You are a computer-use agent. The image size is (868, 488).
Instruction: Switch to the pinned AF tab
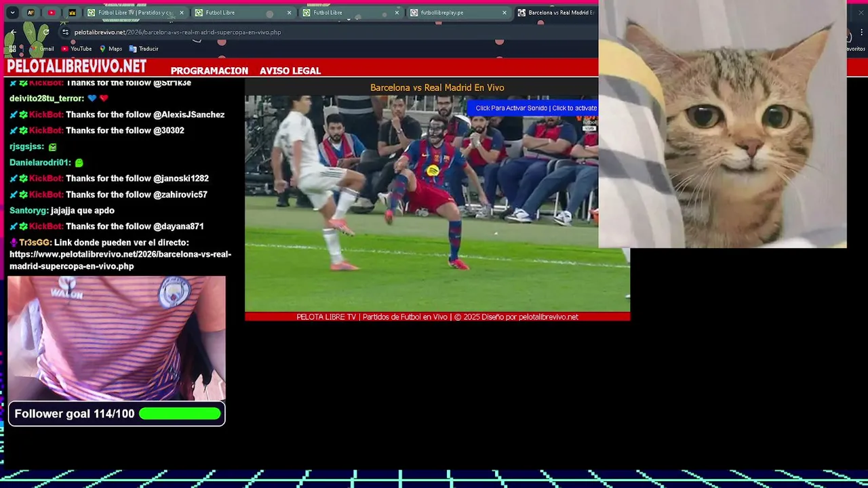coord(31,13)
